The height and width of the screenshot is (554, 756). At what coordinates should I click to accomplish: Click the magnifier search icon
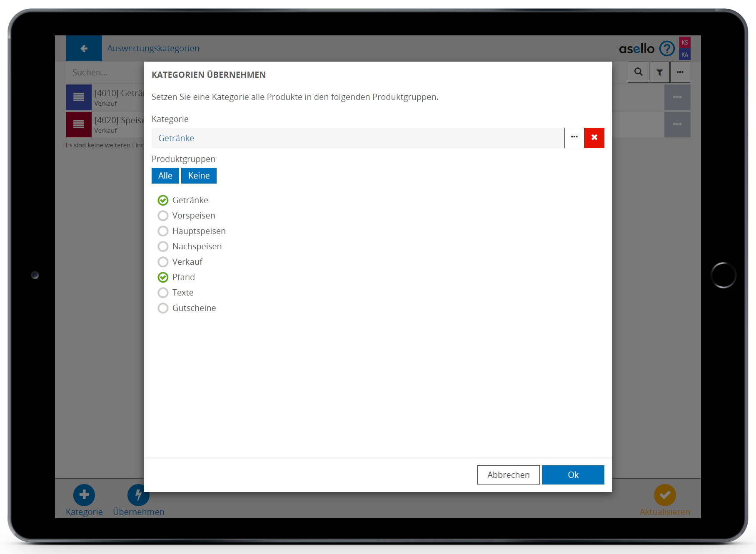638,72
